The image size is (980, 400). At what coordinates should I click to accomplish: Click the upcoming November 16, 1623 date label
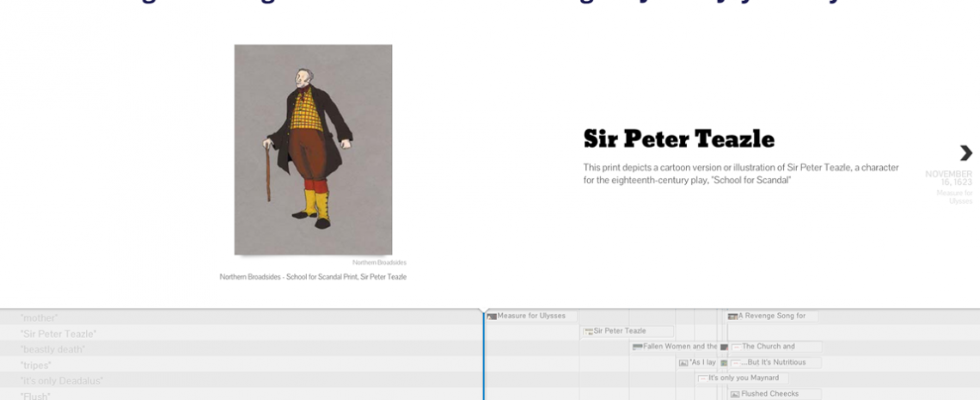(949, 178)
